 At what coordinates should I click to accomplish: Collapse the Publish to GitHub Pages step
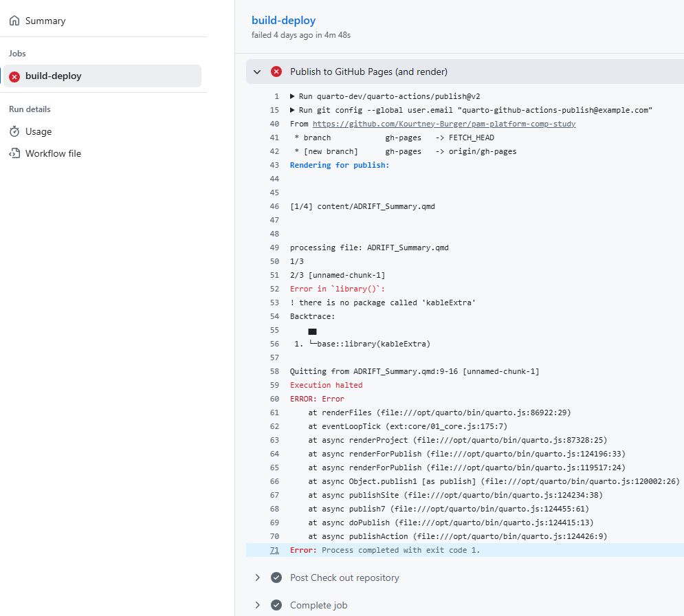tap(257, 71)
